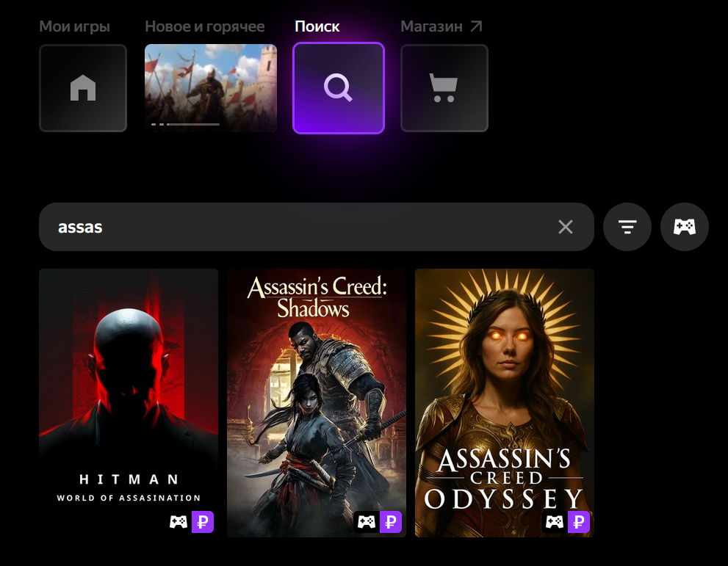Click the gamepad badge on Hitman card
Screen dimensions: 728x566
click(179, 522)
